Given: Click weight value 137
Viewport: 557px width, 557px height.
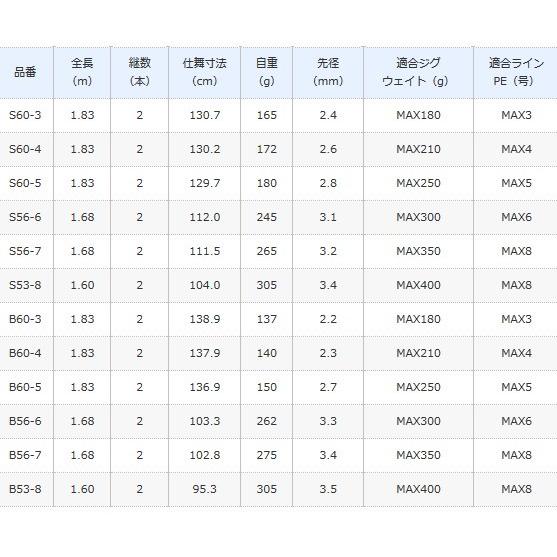Looking at the screenshot, I should coord(267,319).
